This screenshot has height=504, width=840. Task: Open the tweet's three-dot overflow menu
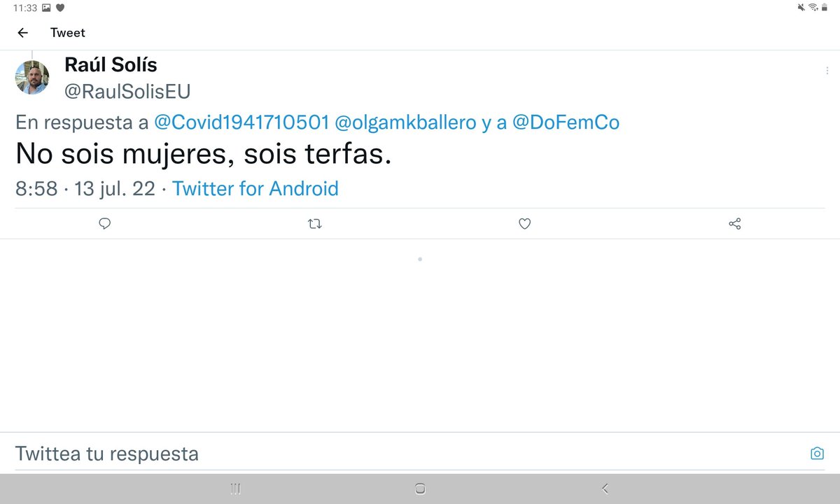827,71
